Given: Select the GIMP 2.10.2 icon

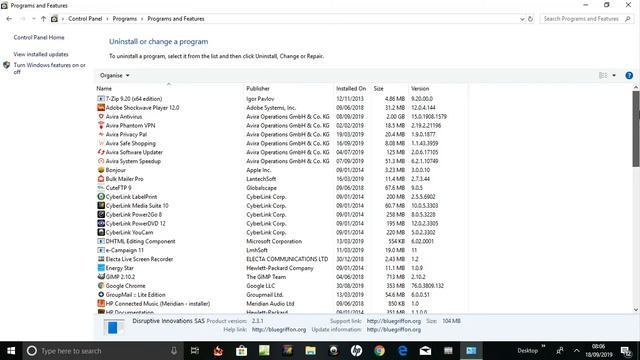Looking at the screenshot, I should click(101, 277).
